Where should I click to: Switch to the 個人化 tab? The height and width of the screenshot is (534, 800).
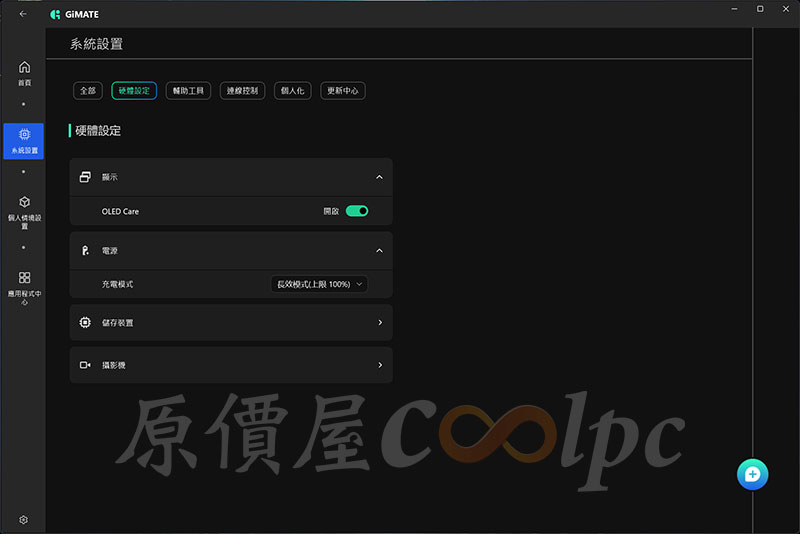pos(292,91)
